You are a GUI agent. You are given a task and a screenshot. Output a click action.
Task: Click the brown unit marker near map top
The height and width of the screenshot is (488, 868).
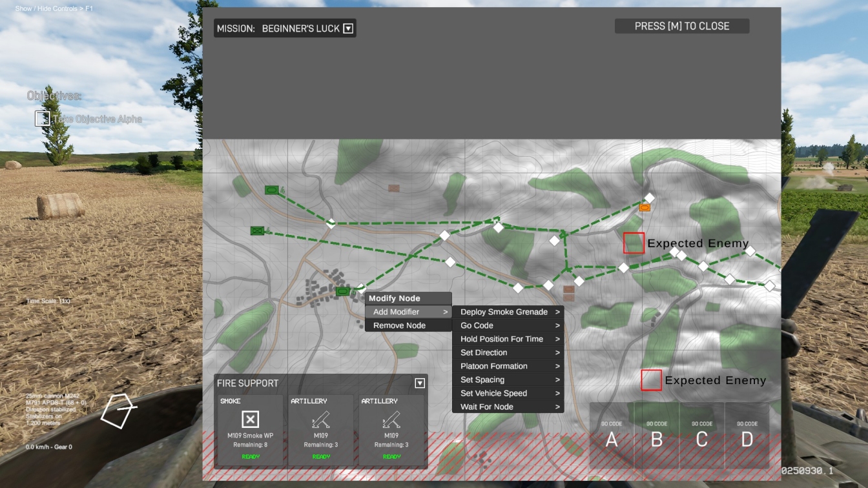[x=394, y=188]
